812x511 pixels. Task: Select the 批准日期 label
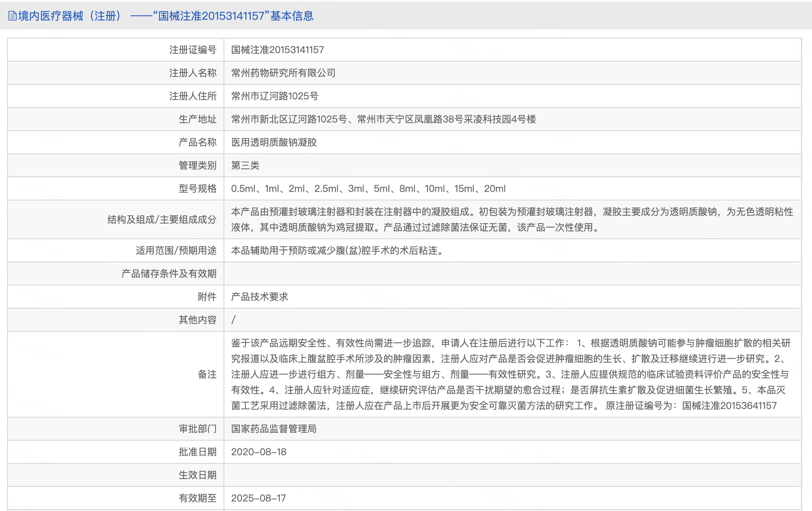(x=198, y=452)
